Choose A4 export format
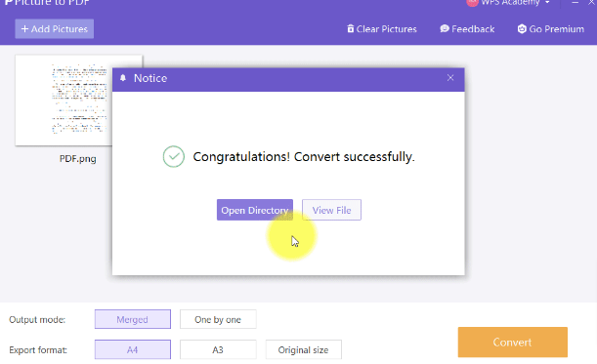Viewport: 597px width, 364px height. tap(133, 349)
